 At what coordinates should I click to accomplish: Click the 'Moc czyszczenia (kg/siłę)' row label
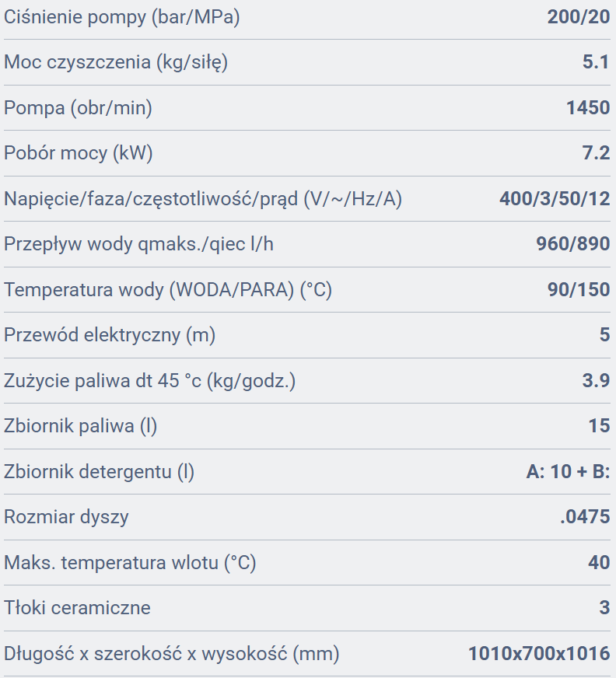pos(116,62)
